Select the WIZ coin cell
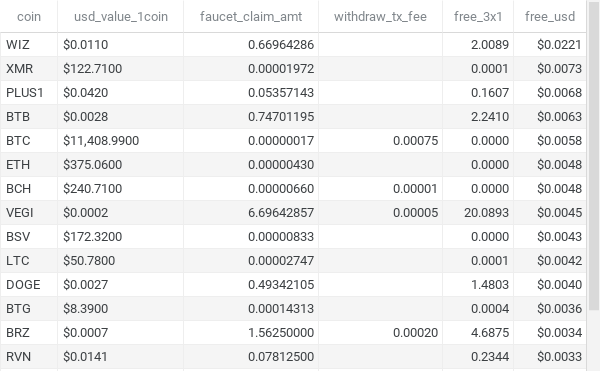Image resolution: width=600 pixels, height=371 pixels. pos(29,45)
